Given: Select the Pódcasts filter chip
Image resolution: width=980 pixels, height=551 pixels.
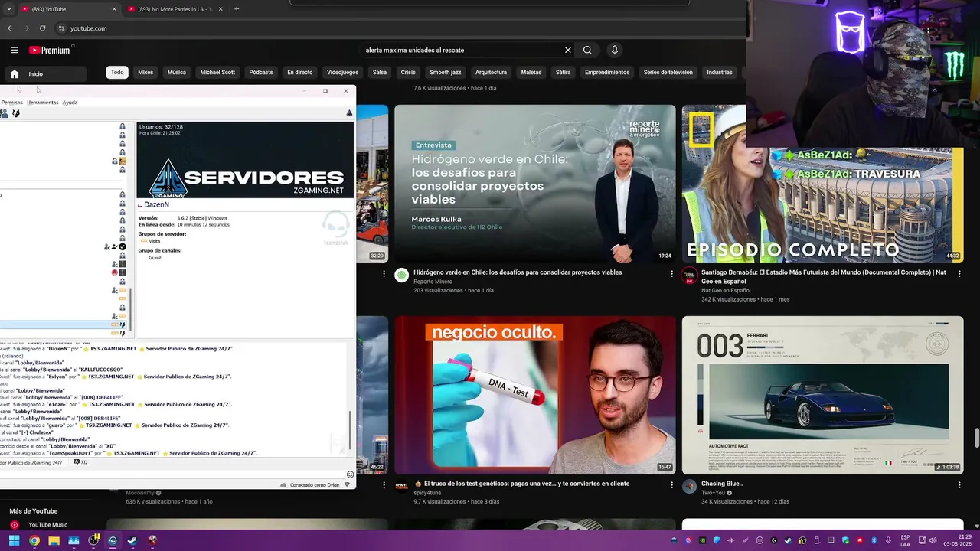Looking at the screenshot, I should pyautogui.click(x=261, y=73).
